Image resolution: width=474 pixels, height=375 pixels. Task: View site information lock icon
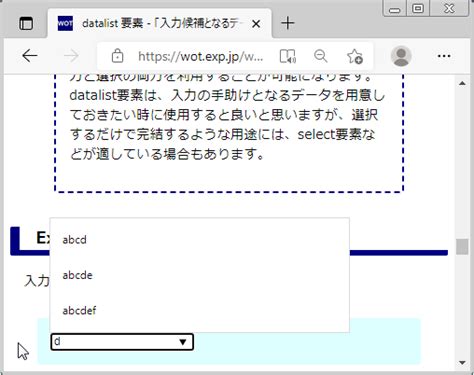(117, 56)
